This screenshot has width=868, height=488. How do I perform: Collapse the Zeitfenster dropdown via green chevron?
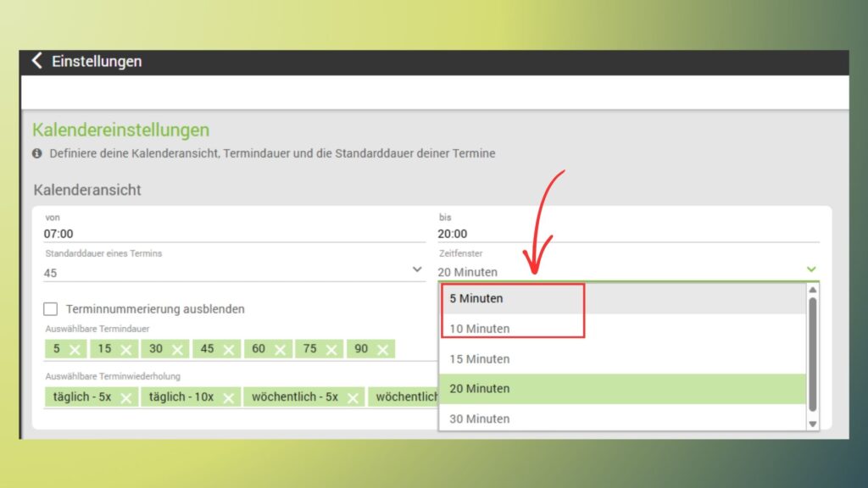811,269
